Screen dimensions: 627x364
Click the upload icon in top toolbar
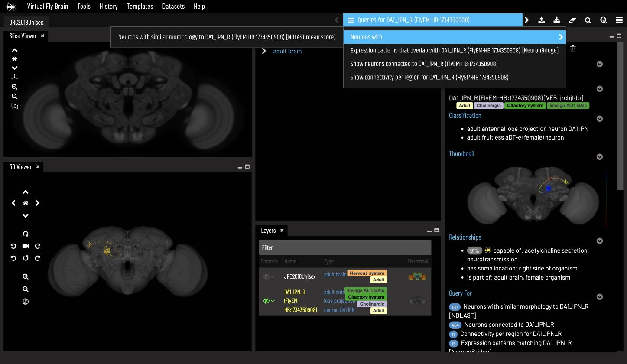pos(541,20)
